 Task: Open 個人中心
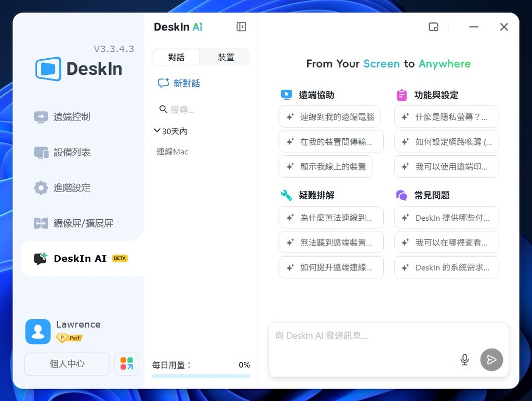pos(66,364)
